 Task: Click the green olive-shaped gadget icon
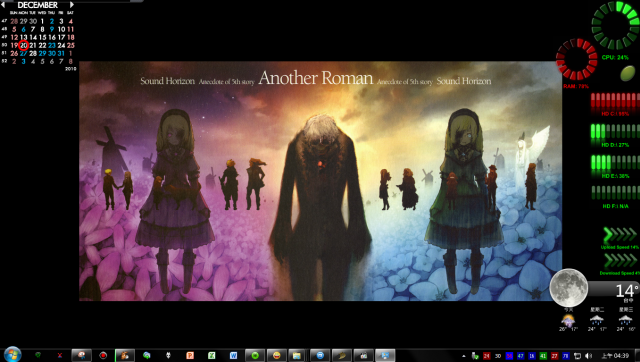click(627, 73)
